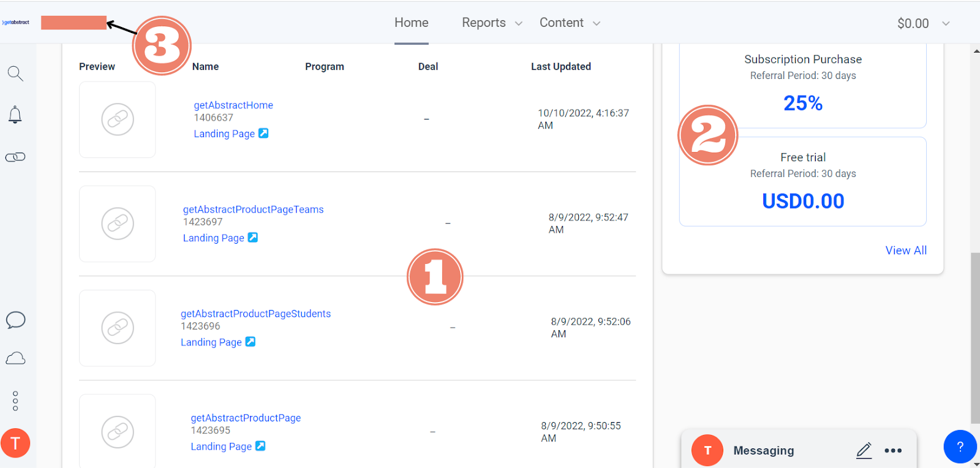Expand the $0.00 balance dropdown
Viewport: 980px width, 468px height.
[x=924, y=23]
